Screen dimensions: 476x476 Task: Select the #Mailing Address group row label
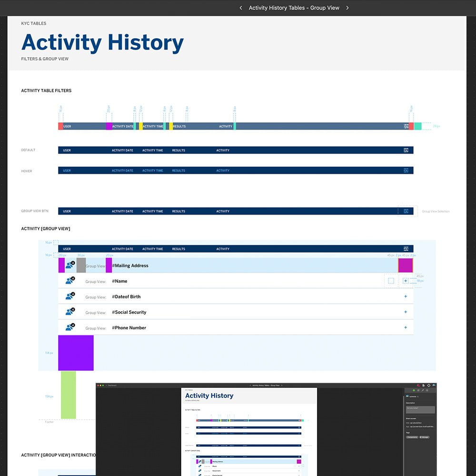click(x=130, y=266)
